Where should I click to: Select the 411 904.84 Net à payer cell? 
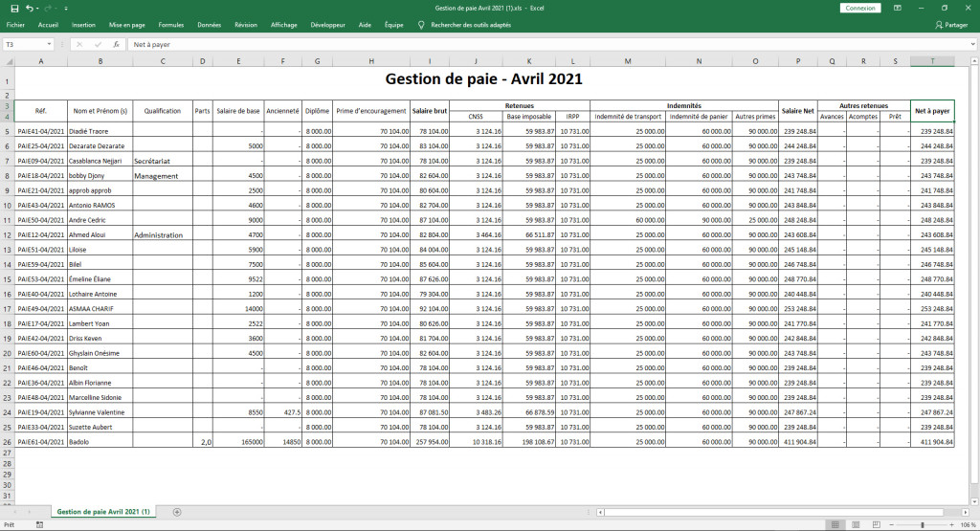pos(932,442)
